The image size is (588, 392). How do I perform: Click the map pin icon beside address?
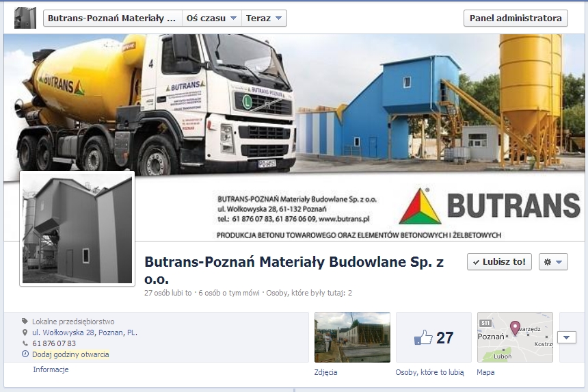tap(25, 332)
